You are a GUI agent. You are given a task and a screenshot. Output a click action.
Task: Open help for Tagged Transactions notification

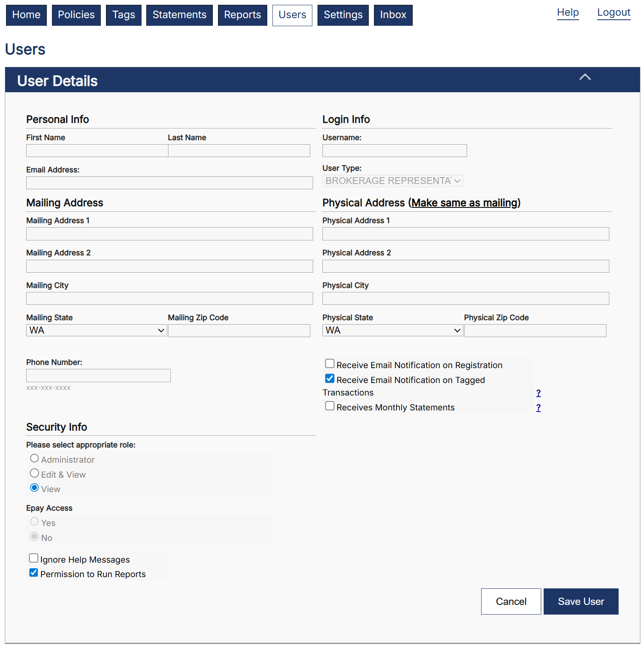tap(538, 393)
